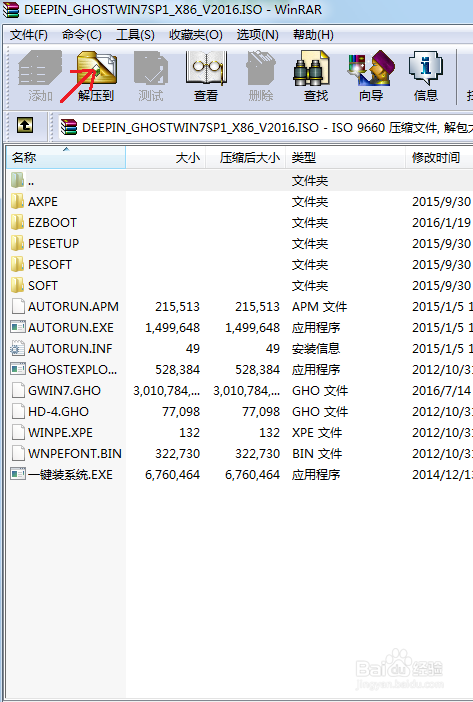This screenshot has width=473, height=702.
Task: Click the 528,384 size of GHOSTEXPLO...
Action: [x=177, y=369]
